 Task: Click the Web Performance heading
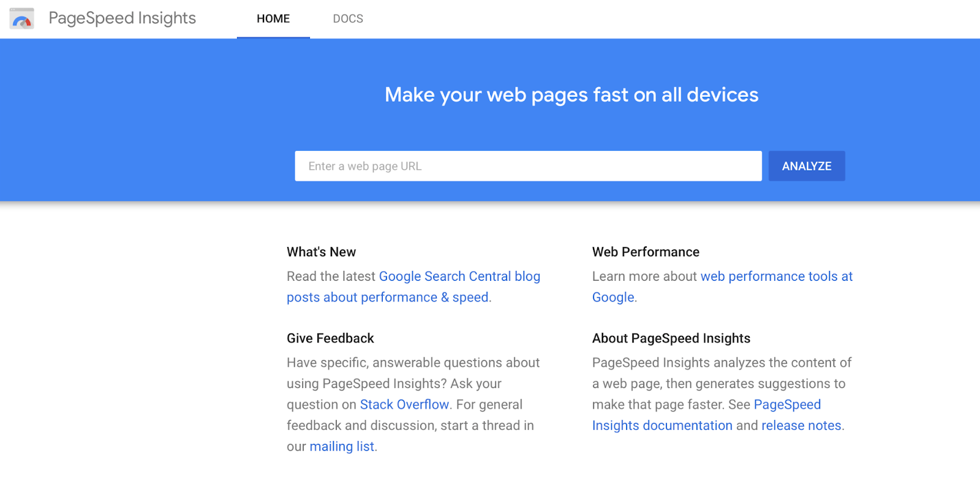(646, 252)
